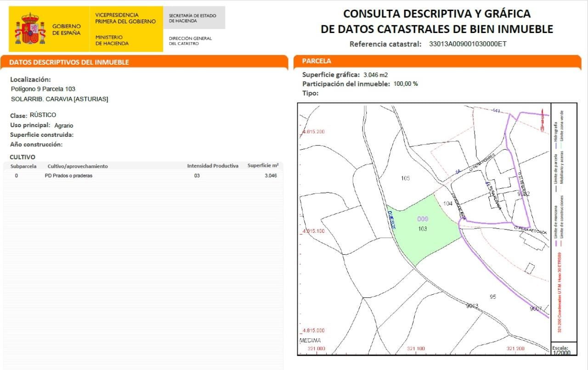The image size is (588, 370).
Task: Click DATOS DESCRIPTIVOS DEL INMUEBLE header
Action: click(69, 62)
